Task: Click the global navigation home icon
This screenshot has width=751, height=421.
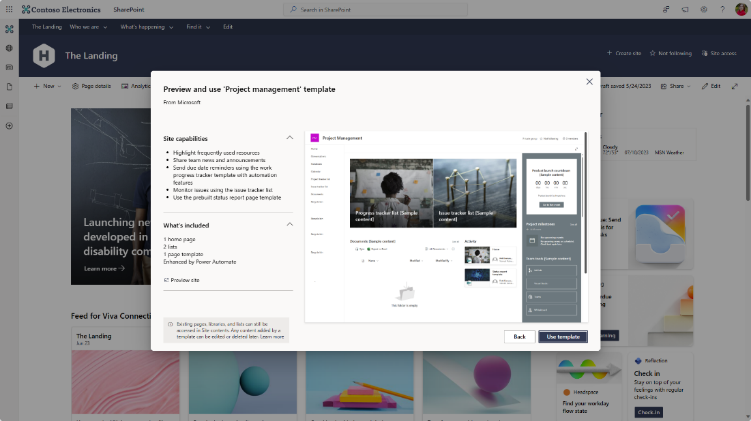Action: 9,29
